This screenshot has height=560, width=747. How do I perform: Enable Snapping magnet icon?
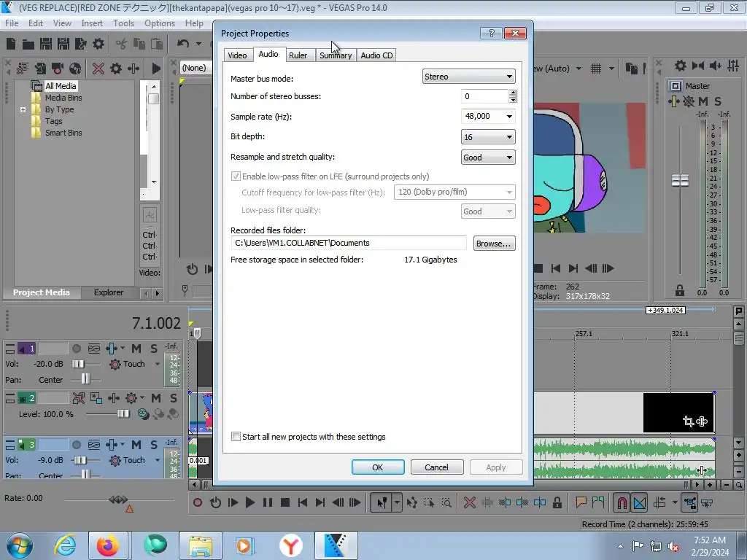[622, 503]
